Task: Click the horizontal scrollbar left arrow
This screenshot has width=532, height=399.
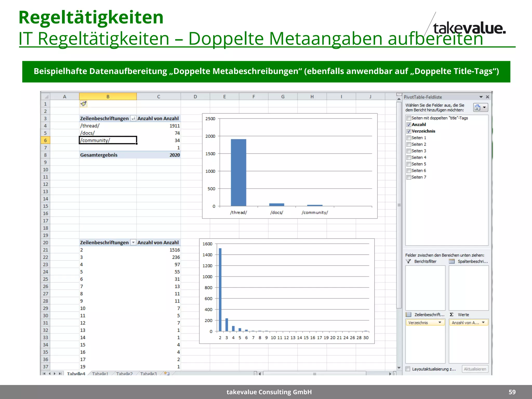Action: 260,374
